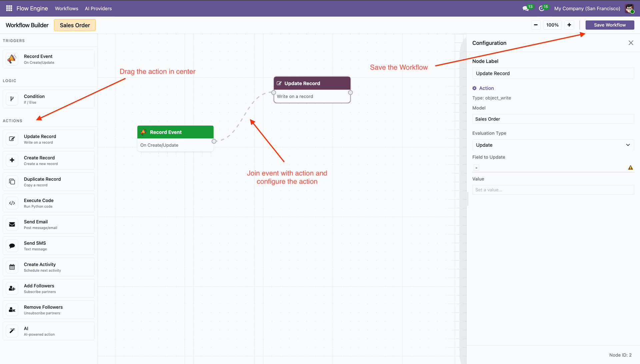640x364 pixels.
Task: Click the Record Event megaphone icon in Triggers
Action: (12, 59)
